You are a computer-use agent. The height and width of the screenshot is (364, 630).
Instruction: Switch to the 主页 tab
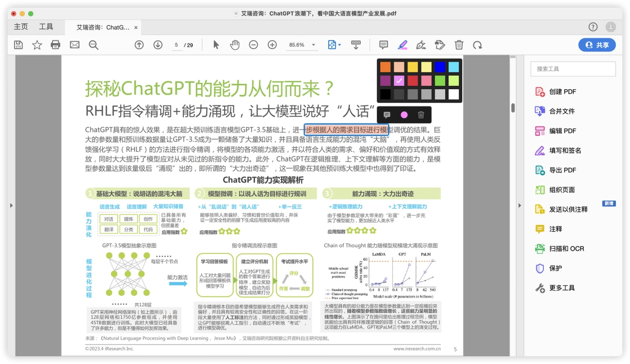(x=21, y=27)
